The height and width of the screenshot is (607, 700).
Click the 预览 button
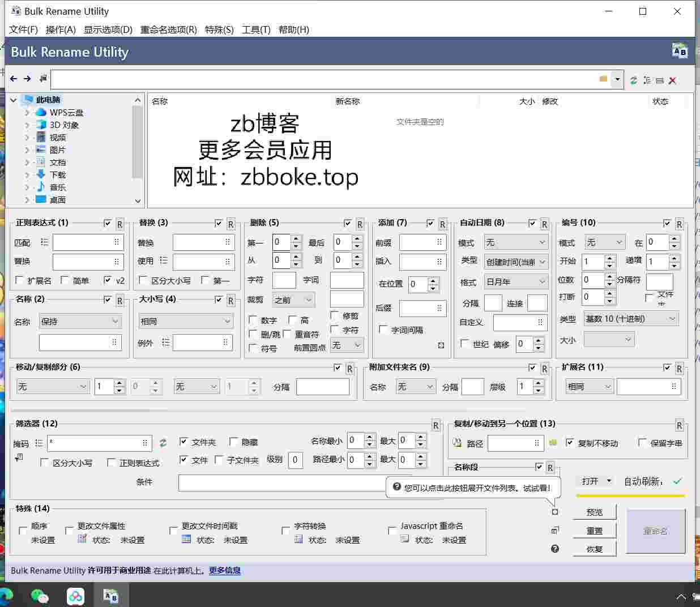pyautogui.click(x=595, y=512)
